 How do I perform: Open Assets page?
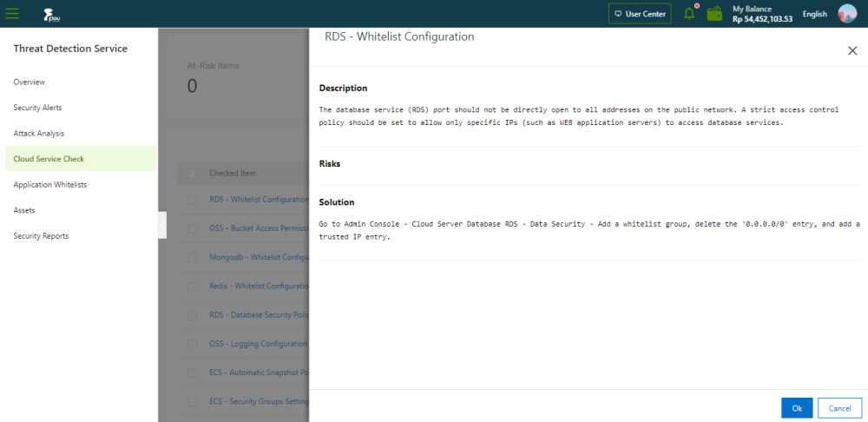coord(24,210)
